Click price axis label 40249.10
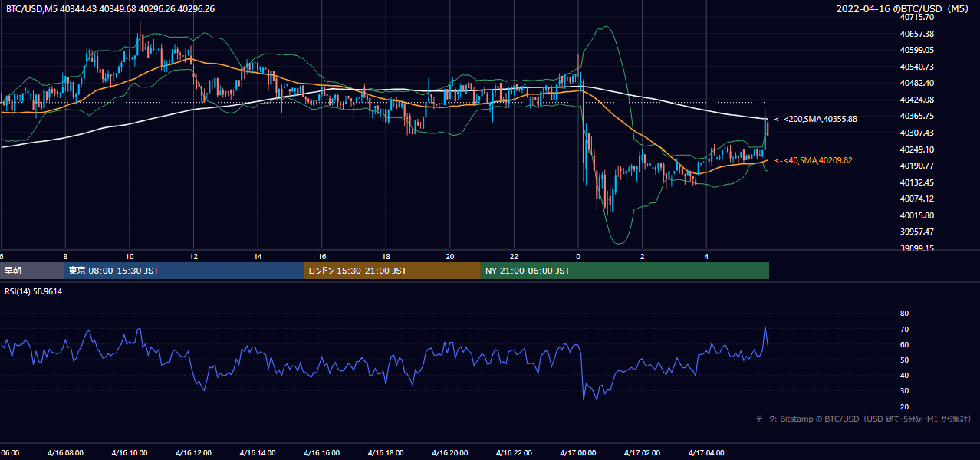This screenshot has height=460, width=980. pos(916,149)
